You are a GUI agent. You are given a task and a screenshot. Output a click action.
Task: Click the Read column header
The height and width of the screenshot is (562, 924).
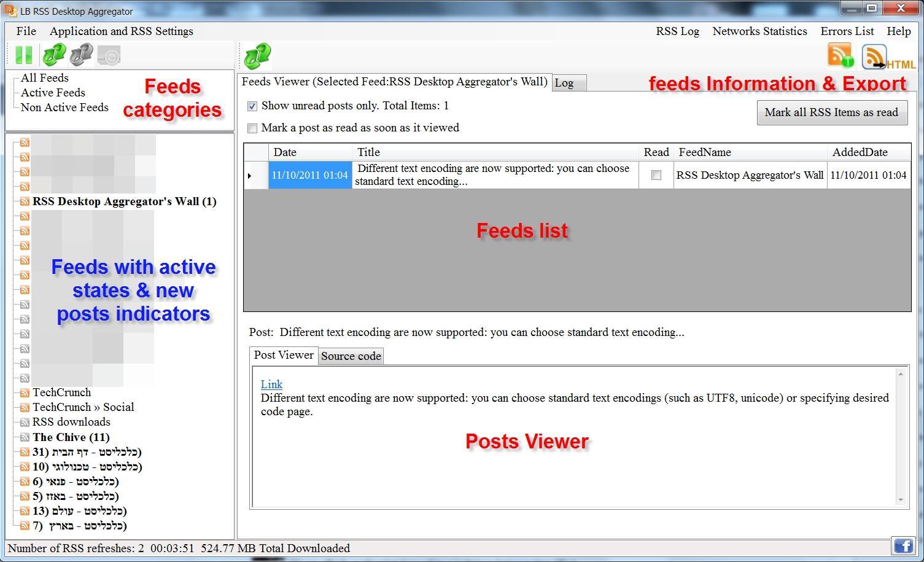click(x=656, y=152)
